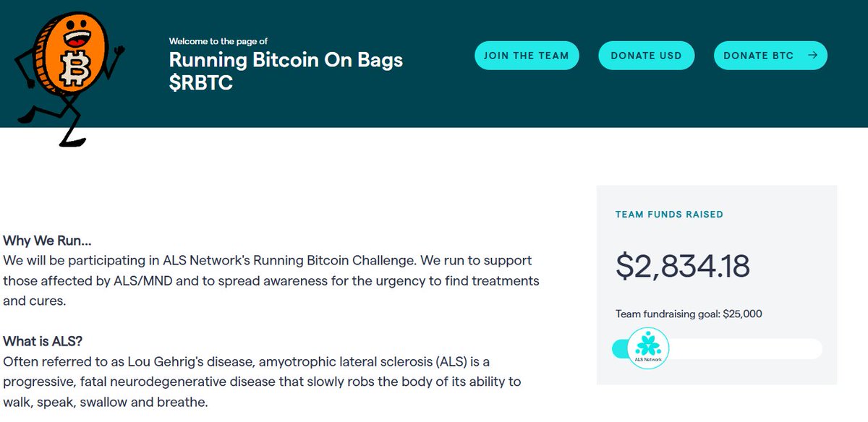Select the page title Running Bitcoin On Bags
This screenshot has height=422, width=868.
click(286, 59)
